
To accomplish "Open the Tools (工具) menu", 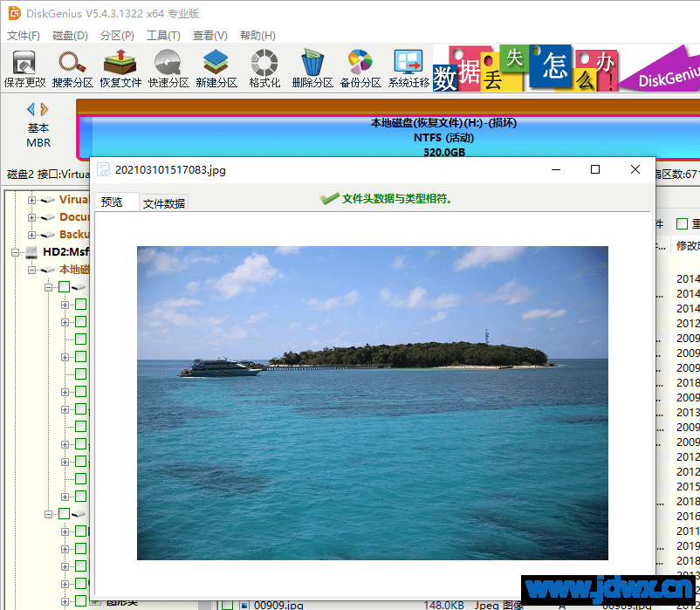I will tap(163, 35).
